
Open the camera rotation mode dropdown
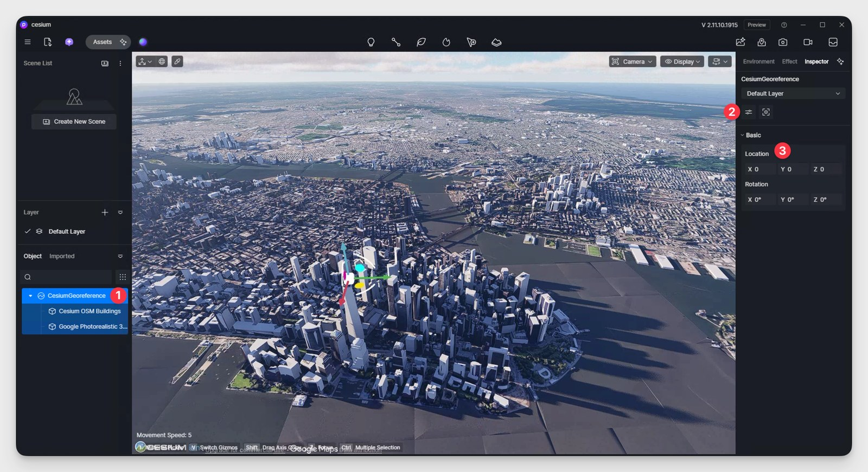point(720,61)
